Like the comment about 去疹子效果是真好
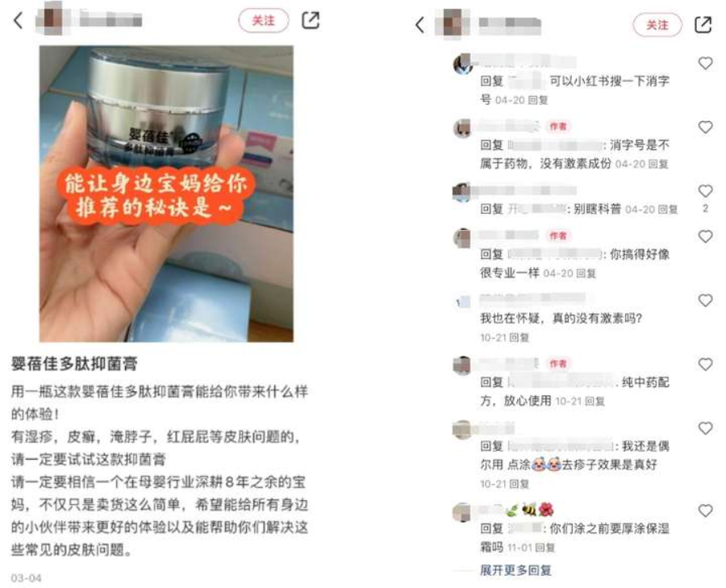Viewport: 726px width, 588px height. tap(705, 428)
